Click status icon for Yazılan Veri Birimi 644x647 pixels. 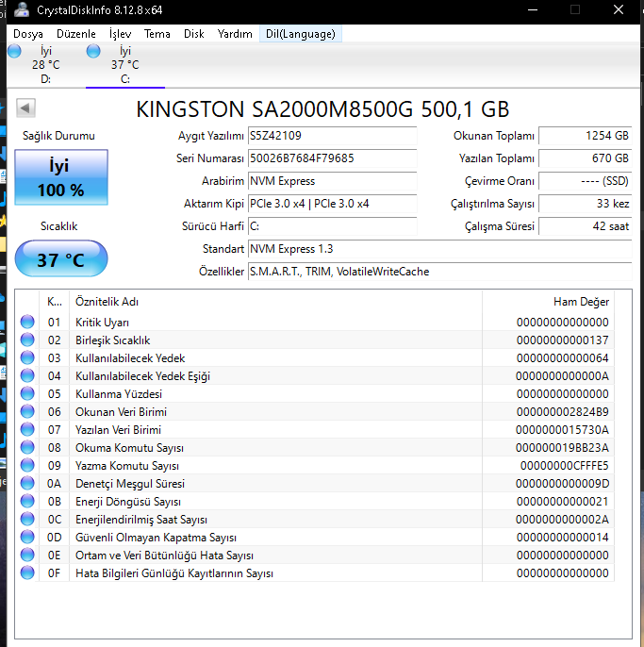(x=27, y=429)
